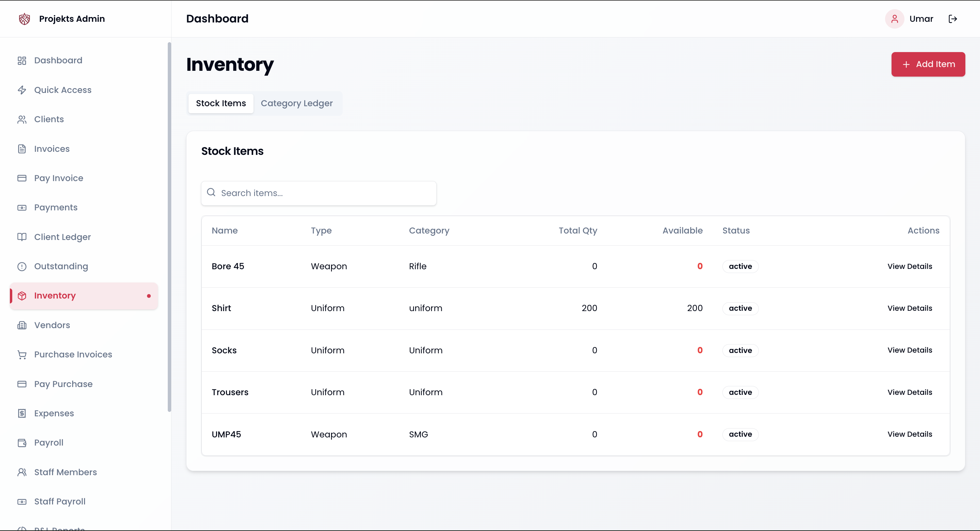Image resolution: width=980 pixels, height=531 pixels.
Task: Click the sidebar scrollbar
Action: 169,227
